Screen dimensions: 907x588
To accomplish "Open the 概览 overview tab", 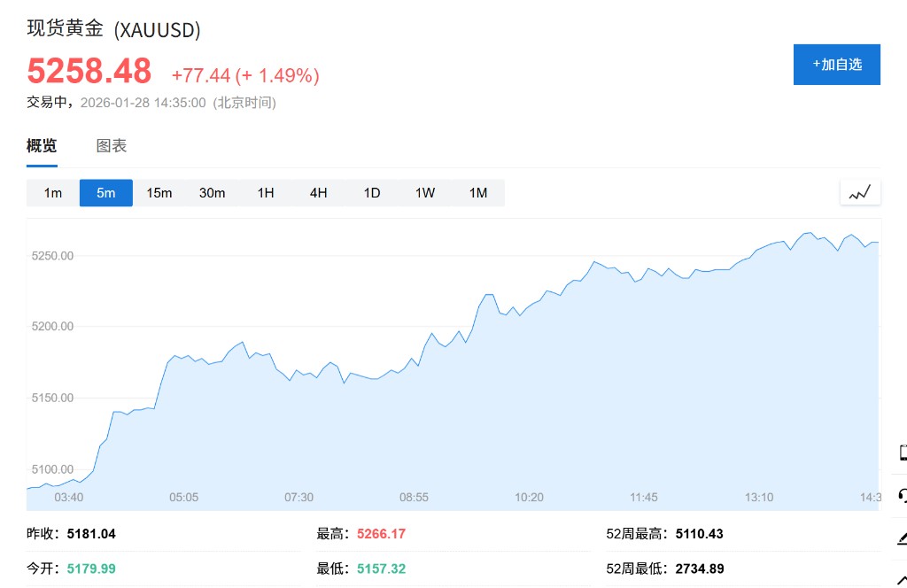I will pyautogui.click(x=42, y=146).
